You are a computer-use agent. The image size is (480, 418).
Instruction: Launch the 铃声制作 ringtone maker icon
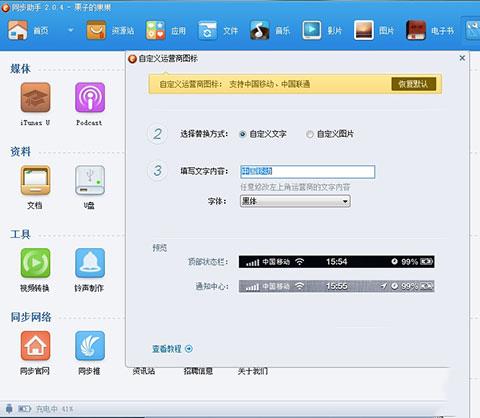pos(90,263)
